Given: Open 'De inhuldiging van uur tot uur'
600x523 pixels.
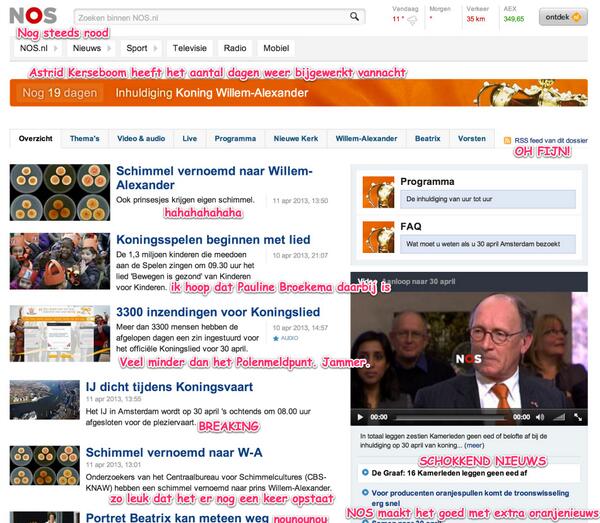Looking at the screenshot, I should tap(488, 199).
